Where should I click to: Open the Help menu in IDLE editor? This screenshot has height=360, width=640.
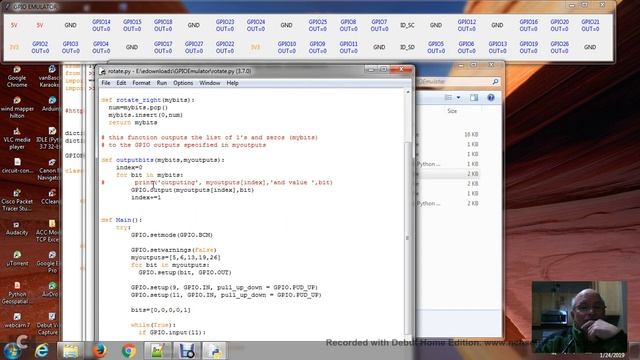coord(232,83)
